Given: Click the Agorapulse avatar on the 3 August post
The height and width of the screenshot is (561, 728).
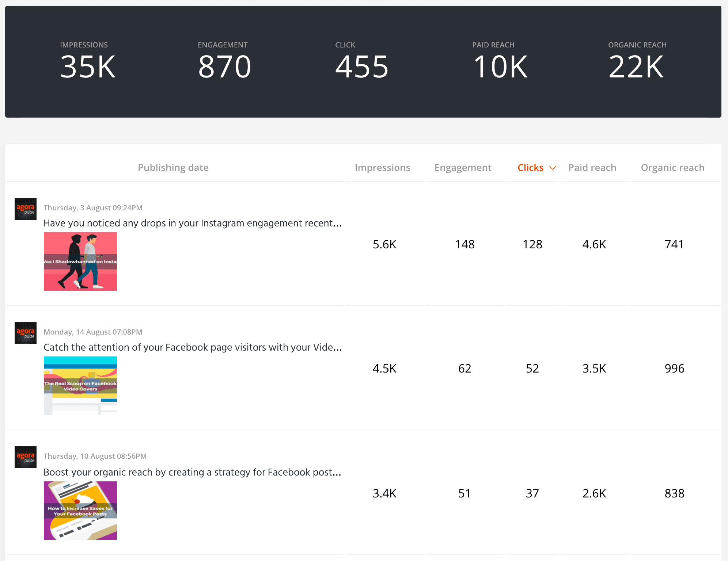Looking at the screenshot, I should 26,209.
